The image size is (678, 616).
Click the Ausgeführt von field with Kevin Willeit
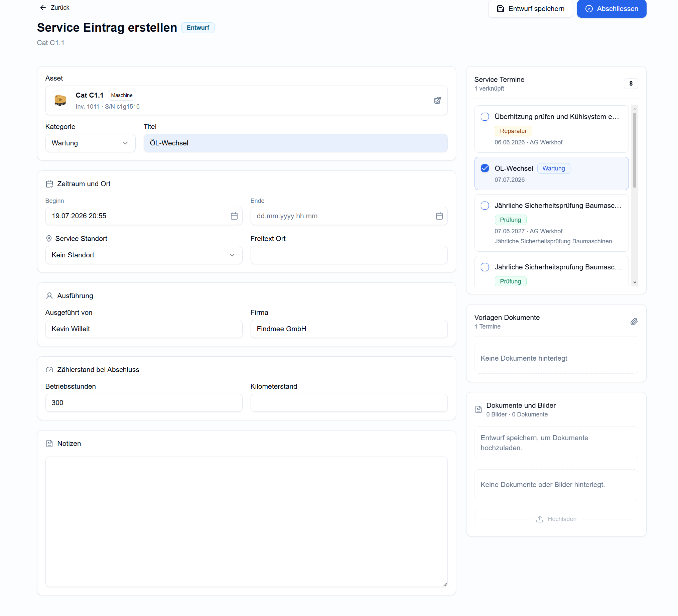(x=144, y=329)
